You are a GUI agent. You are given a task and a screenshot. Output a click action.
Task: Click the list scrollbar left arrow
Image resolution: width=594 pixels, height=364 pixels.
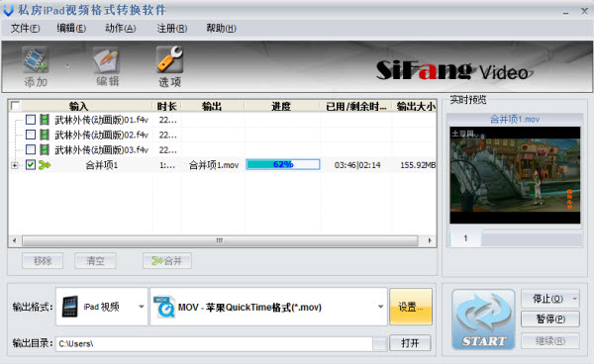[x=15, y=240]
